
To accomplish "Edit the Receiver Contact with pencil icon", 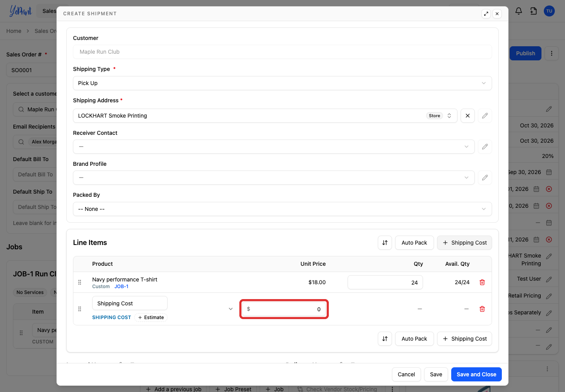I will (x=485, y=147).
